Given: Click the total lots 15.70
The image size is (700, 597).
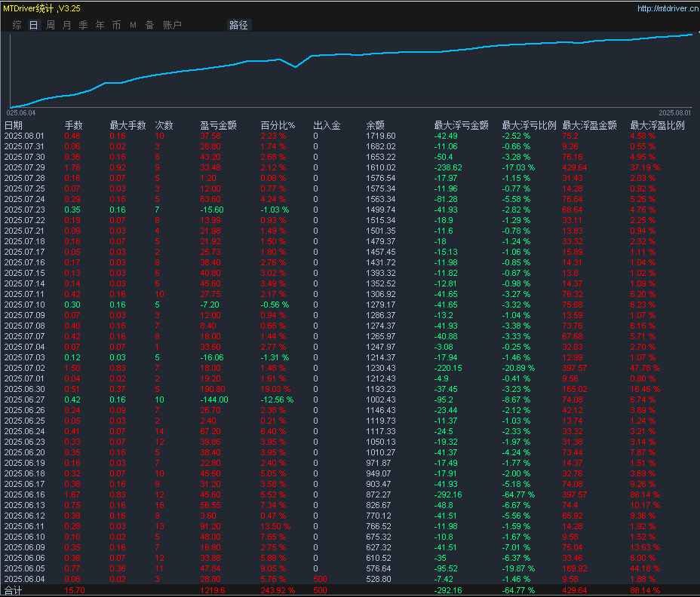Looking at the screenshot, I should 75,590.
